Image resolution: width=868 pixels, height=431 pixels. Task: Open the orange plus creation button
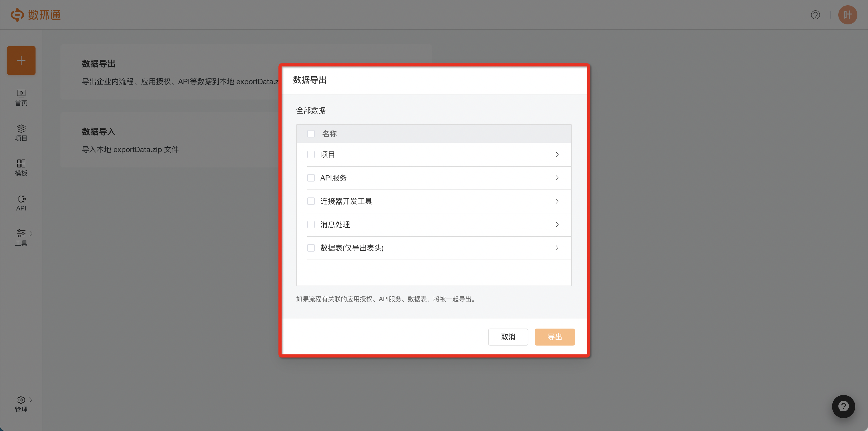(x=21, y=60)
